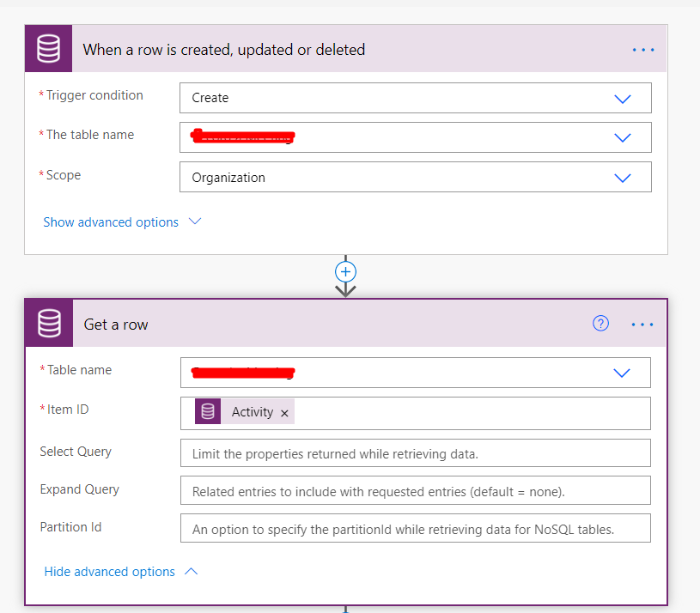Open the trigger card's ellipsis menu
Viewport: 700px width, 613px height.
coord(643,50)
